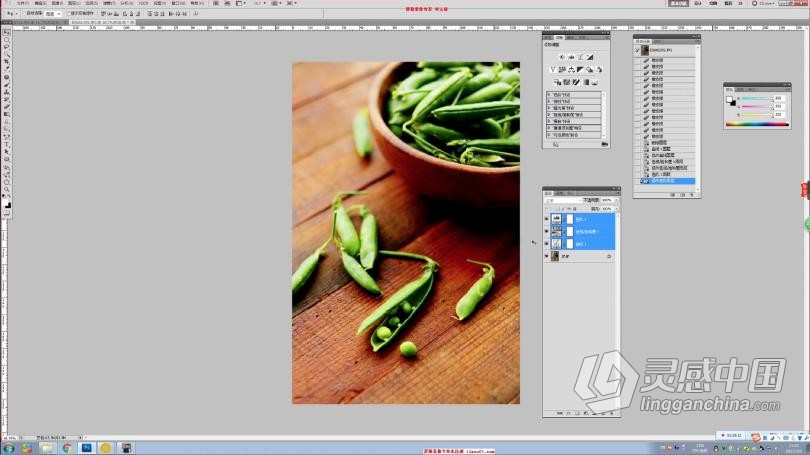Select the Horizontal Type tool

(x=7, y=144)
